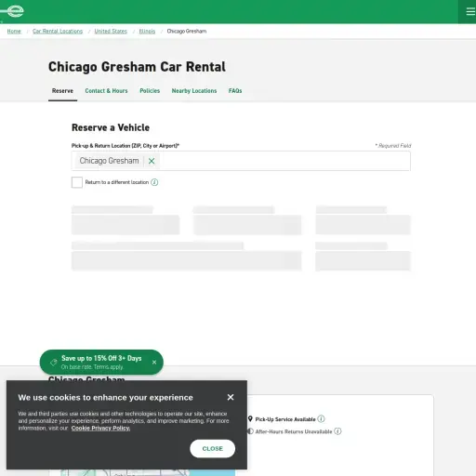Click the Chicago Gresham Car Rental heading
This screenshot has width=476, height=476.
[x=137, y=67]
